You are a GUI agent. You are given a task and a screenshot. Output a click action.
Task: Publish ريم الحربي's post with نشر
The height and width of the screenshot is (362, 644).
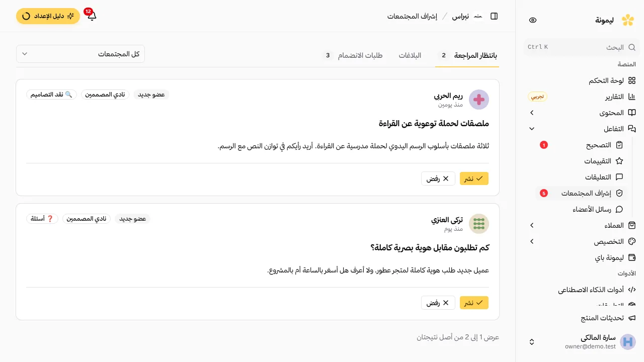click(x=474, y=178)
